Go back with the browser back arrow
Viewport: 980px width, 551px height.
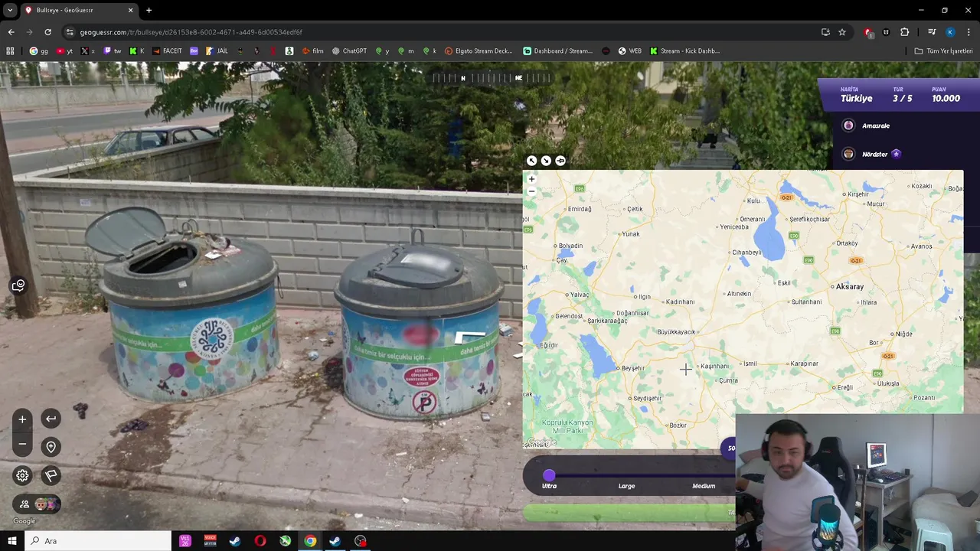[x=11, y=32]
